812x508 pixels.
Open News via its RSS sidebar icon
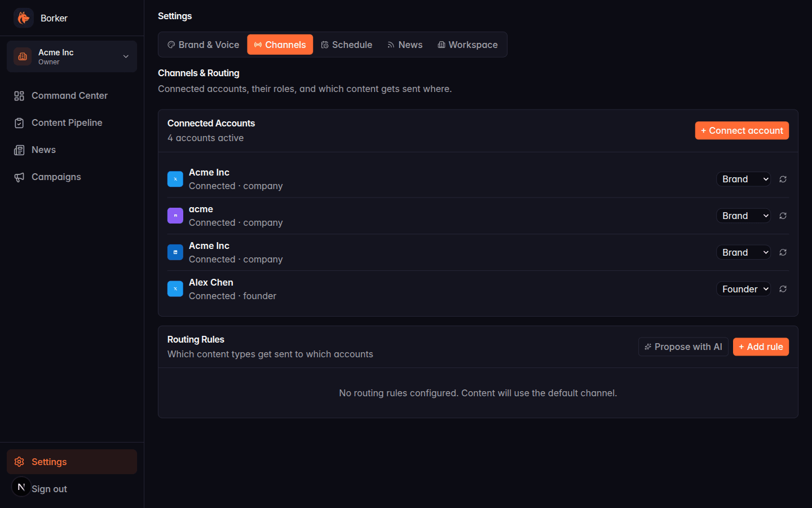[19, 150]
